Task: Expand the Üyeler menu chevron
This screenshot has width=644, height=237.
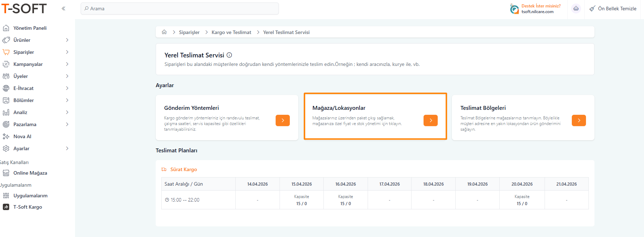Action: point(67,76)
